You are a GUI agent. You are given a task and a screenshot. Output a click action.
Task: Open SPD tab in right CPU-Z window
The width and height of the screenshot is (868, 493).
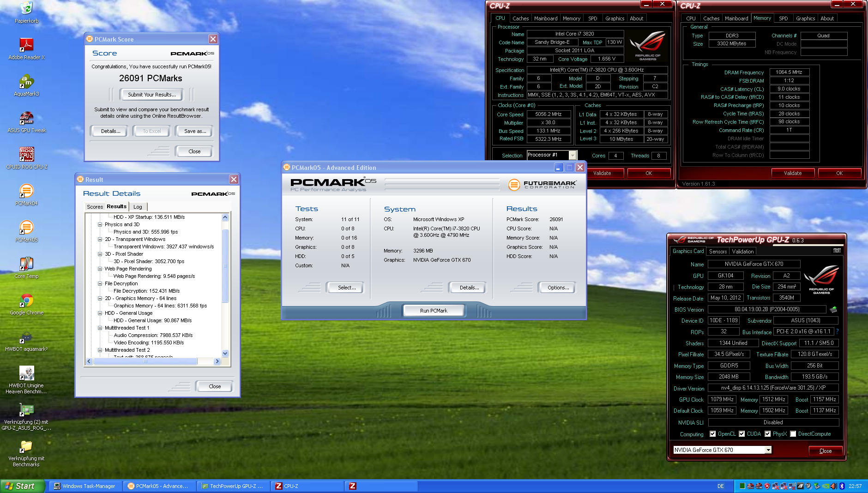point(784,18)
